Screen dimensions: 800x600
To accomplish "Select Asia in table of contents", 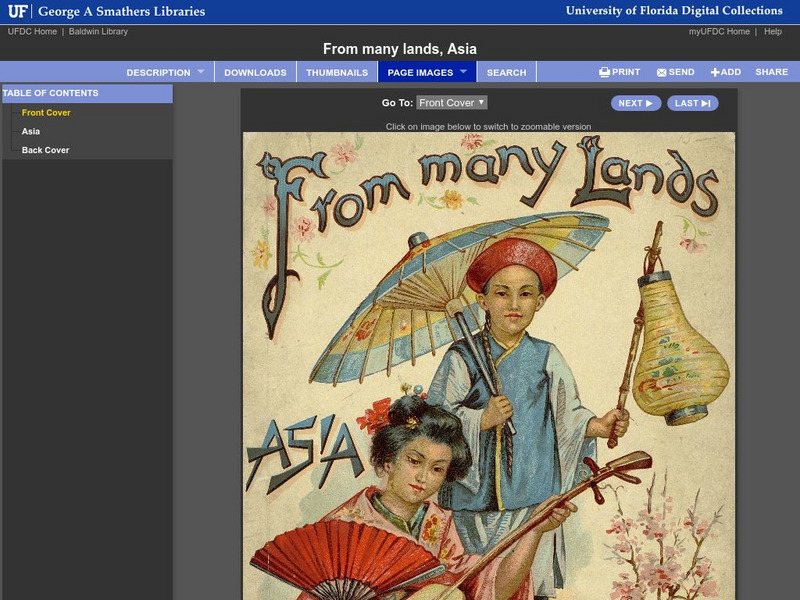I will pyautogui.click(x=31, y=131).
